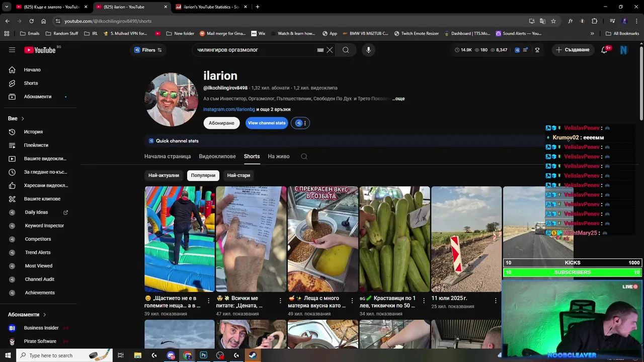Screen dimensions: 644x362
Task: Open options menu for cucumbers short
Action: [424, 301]
